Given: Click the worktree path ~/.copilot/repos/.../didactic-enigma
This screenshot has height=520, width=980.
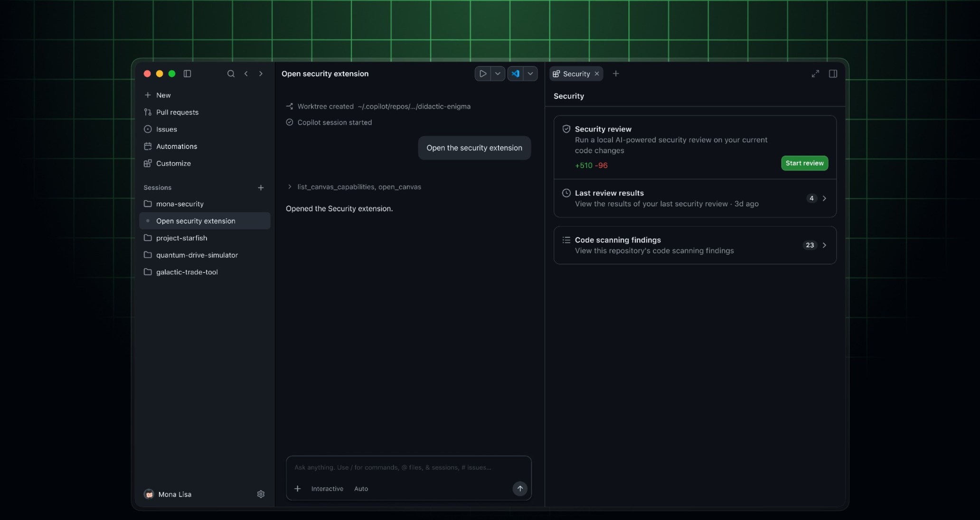Looking at the screenshot, I should coord(414,106).
